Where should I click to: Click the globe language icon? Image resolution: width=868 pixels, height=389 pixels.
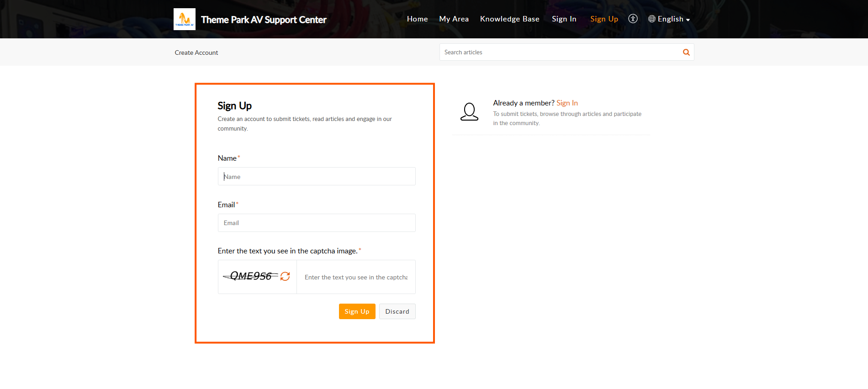pos(652,19)
